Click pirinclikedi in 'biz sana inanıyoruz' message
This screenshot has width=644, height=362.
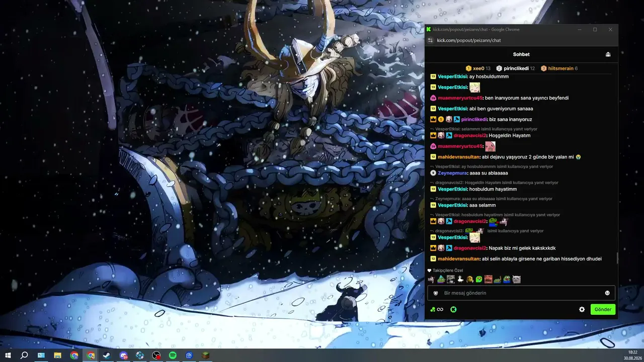474,120
